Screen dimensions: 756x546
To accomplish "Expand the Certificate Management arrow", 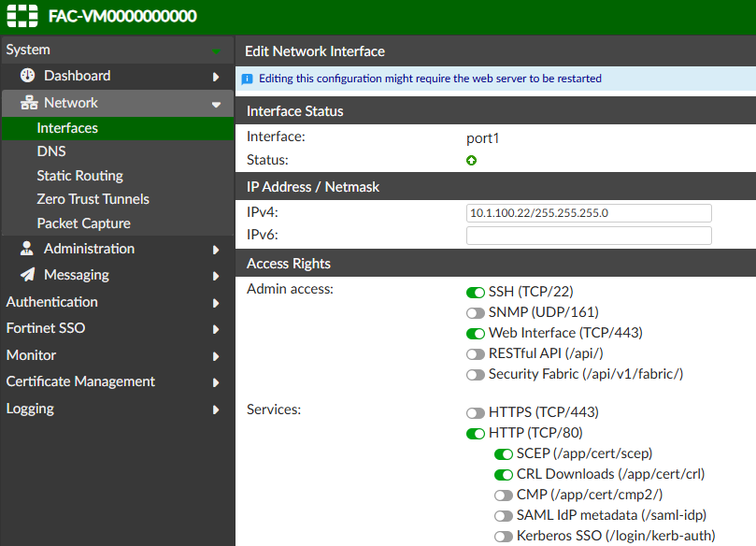I will (216, 382).
